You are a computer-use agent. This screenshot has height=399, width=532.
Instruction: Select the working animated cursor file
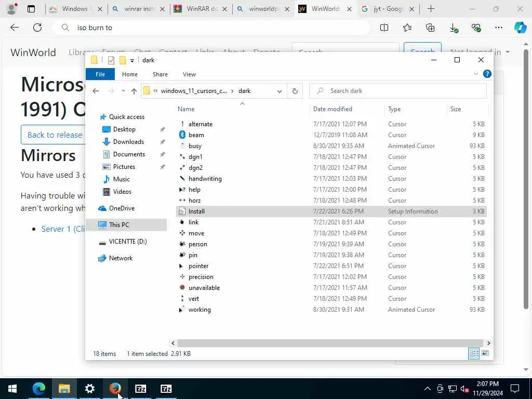pos(331,310)
